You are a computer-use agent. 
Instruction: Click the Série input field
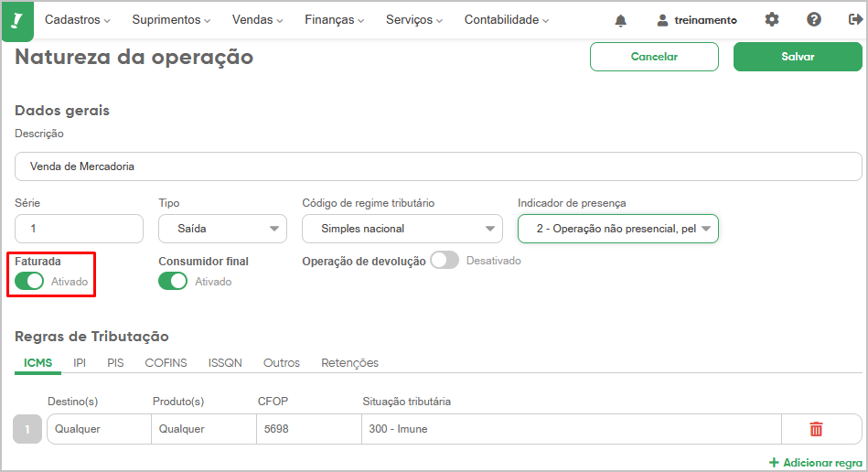point(80,229)
